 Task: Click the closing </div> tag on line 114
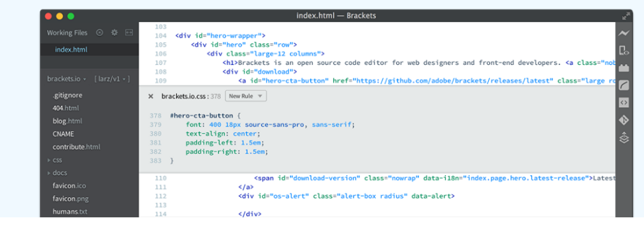pos(250,214)
